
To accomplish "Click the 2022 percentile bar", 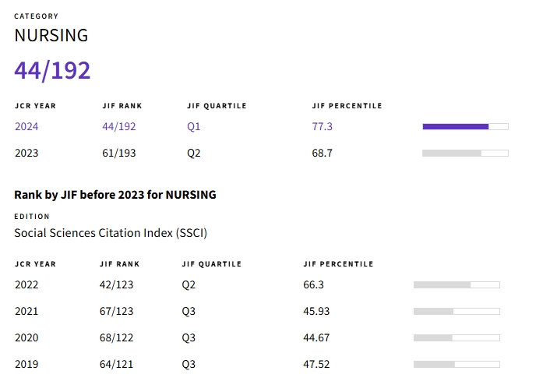I will pyautogui.click(x=457, y=284).
